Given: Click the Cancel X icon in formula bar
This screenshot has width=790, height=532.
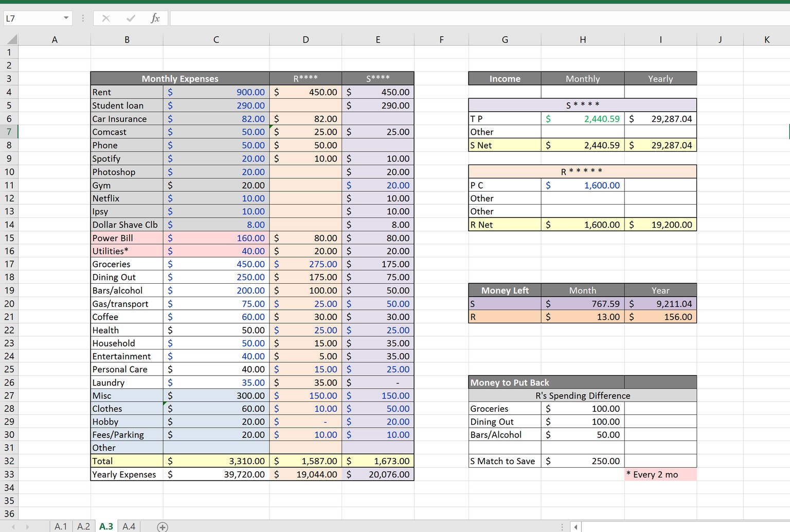Looking at the screenshot, I should point(106,19).
